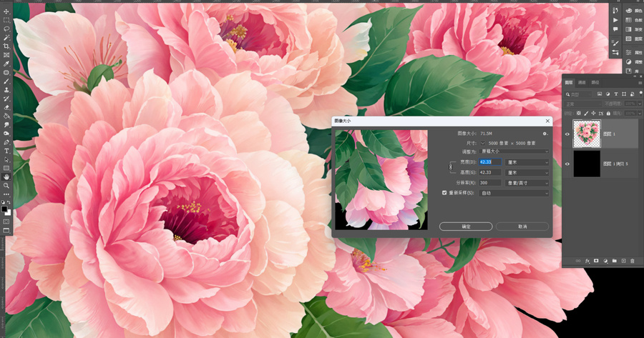Image resolution: width=644 pixels, height=338 pixels.
Task: Open resolution unit 像素/英寸 dropdown
Action: [527, 183]
